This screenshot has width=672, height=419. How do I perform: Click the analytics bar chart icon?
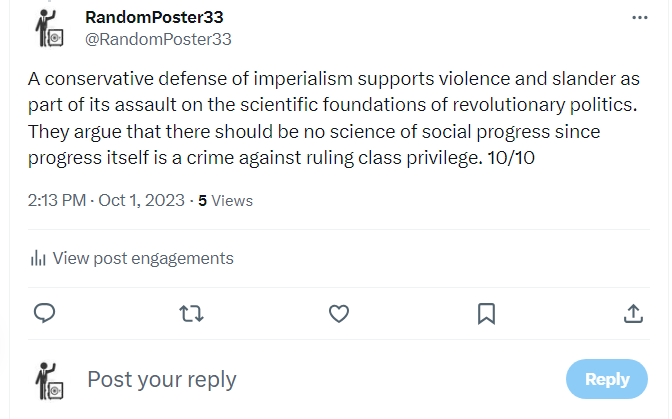39,259
